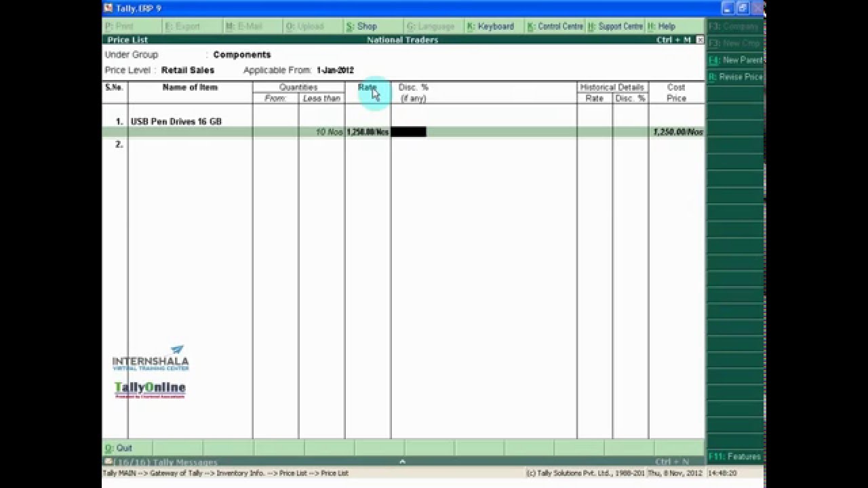Click the Tally Messages bar label
The height and width of the screenshot is (488, 868).
(x=165, y=462)
